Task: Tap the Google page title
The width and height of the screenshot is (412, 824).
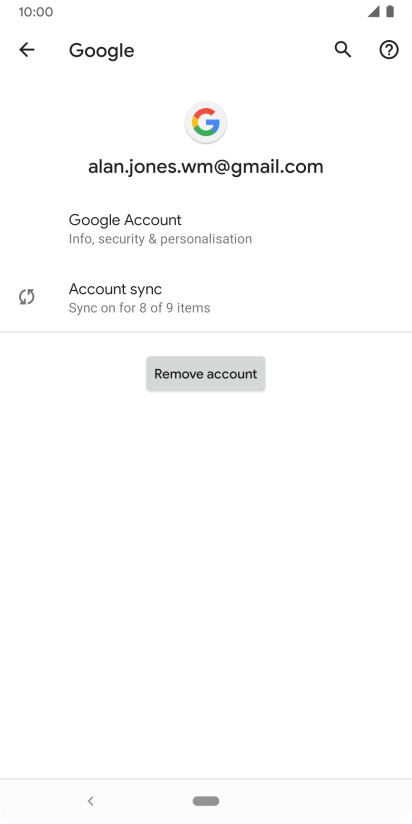Action: 101,50
